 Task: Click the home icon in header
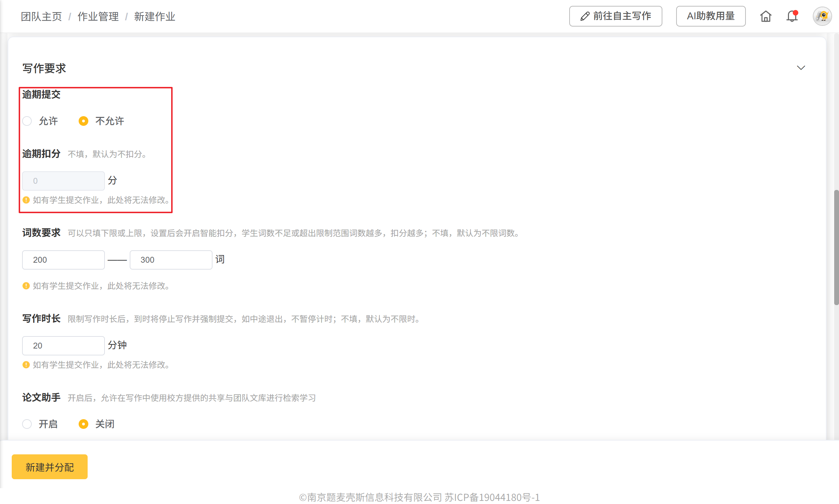coord(766,16)
